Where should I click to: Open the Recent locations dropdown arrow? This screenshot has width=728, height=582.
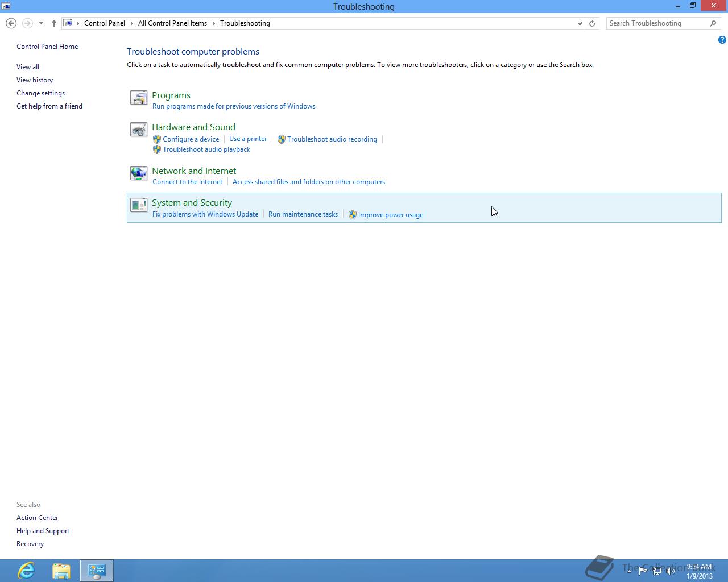[41, 23]
